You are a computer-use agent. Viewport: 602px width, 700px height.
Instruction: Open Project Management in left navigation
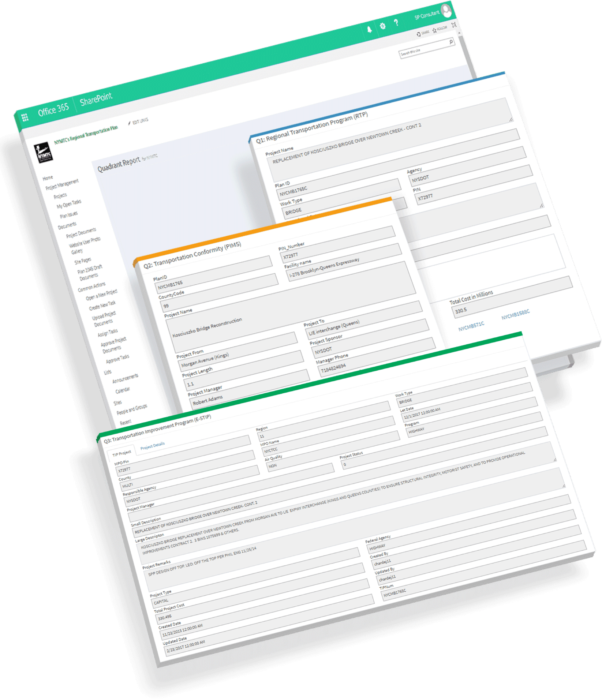pos(62,184)
